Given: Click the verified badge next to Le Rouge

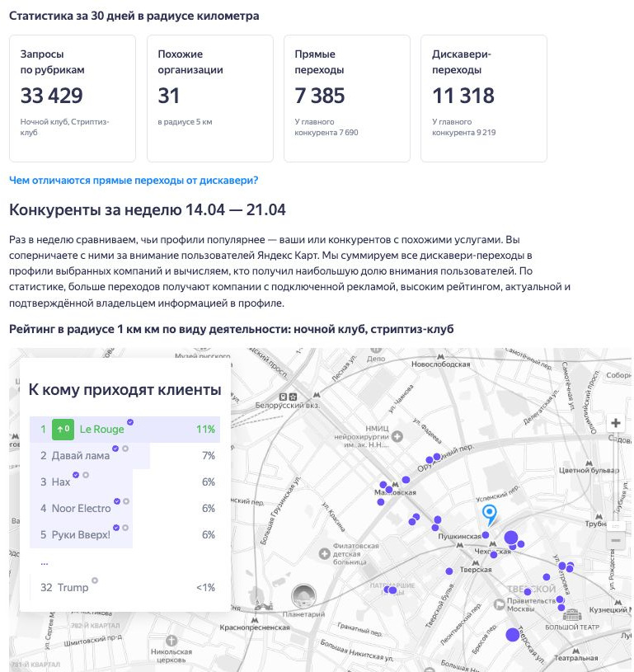Looking at the screenshot, I should tap(130, 422).
